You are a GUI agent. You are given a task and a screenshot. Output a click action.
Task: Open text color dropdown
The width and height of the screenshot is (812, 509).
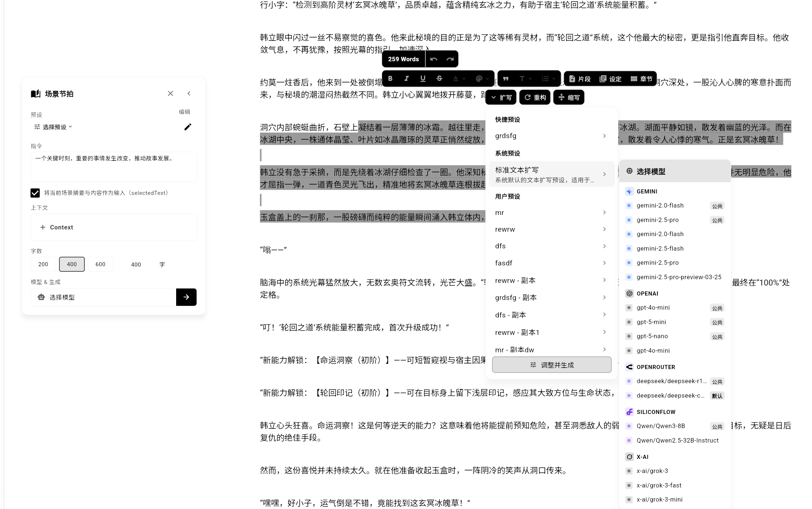coord(459,79)
